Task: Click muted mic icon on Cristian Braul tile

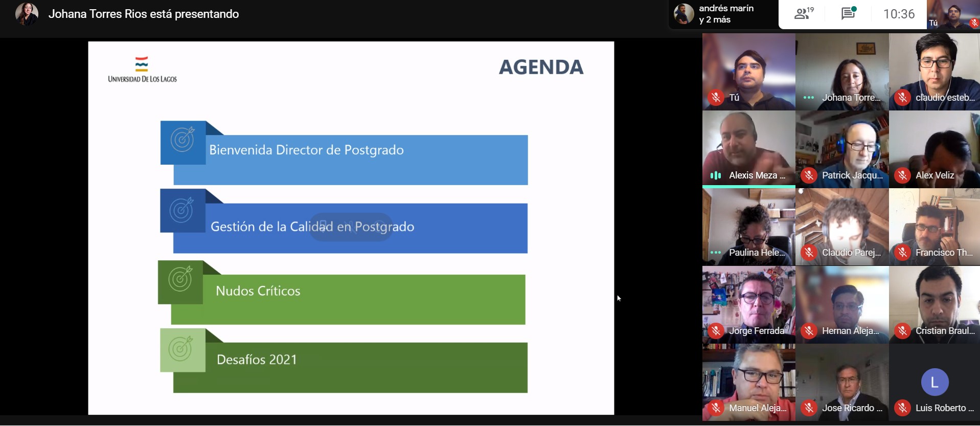Action: (x=902, y=331)
